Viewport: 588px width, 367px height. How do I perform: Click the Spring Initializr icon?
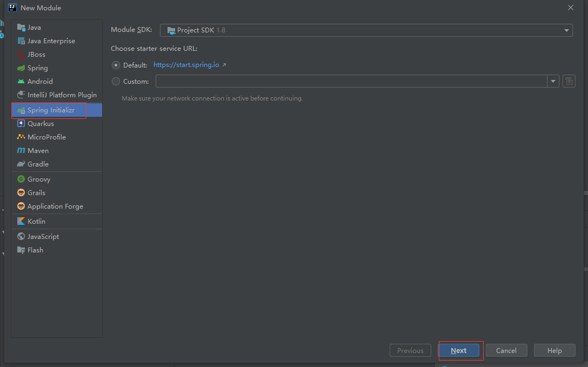21,110
